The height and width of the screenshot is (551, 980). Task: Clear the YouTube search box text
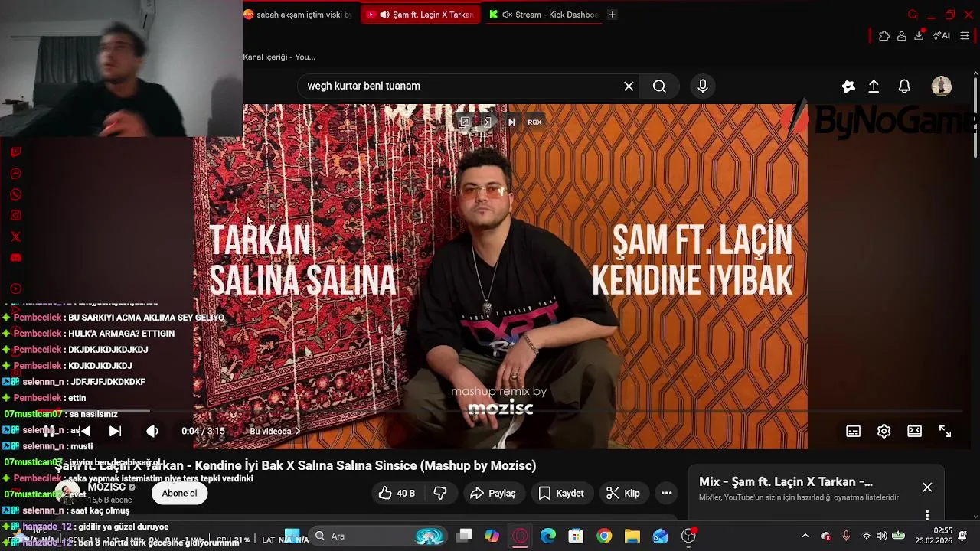[629, 86]
